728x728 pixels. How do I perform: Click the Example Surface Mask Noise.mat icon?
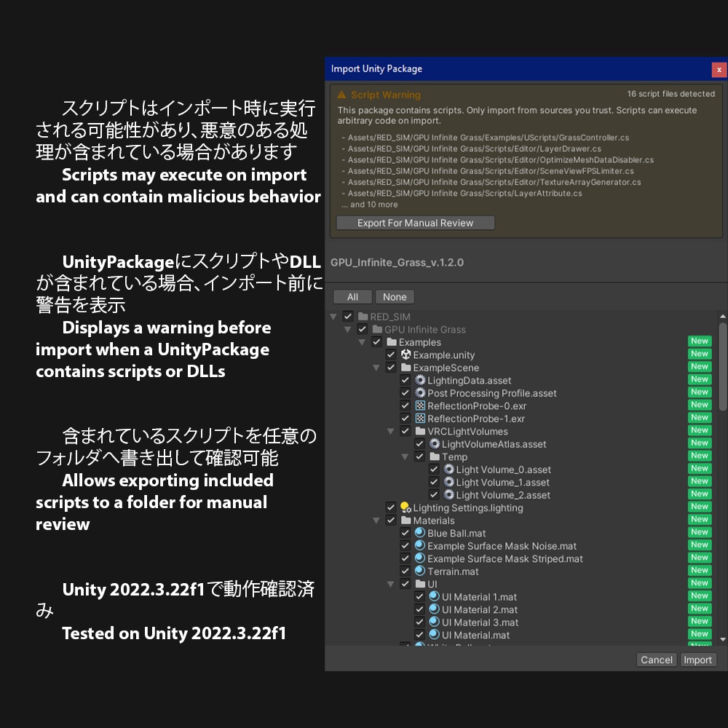click(x=420, y=545)
